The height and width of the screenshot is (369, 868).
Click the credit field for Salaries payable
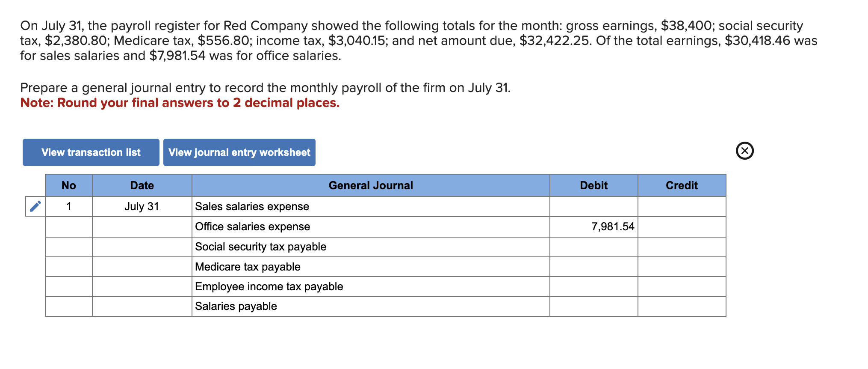tap(682, 306)
